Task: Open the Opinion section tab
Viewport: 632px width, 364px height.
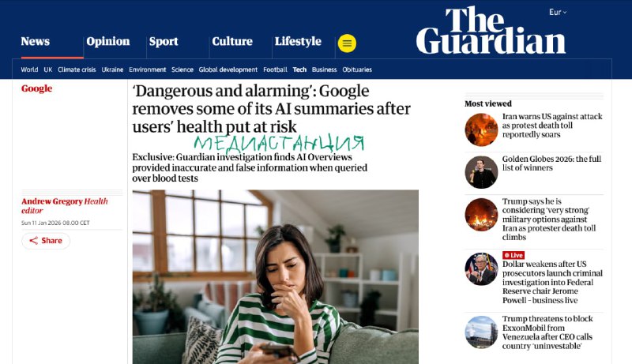Action: point(108,41)
